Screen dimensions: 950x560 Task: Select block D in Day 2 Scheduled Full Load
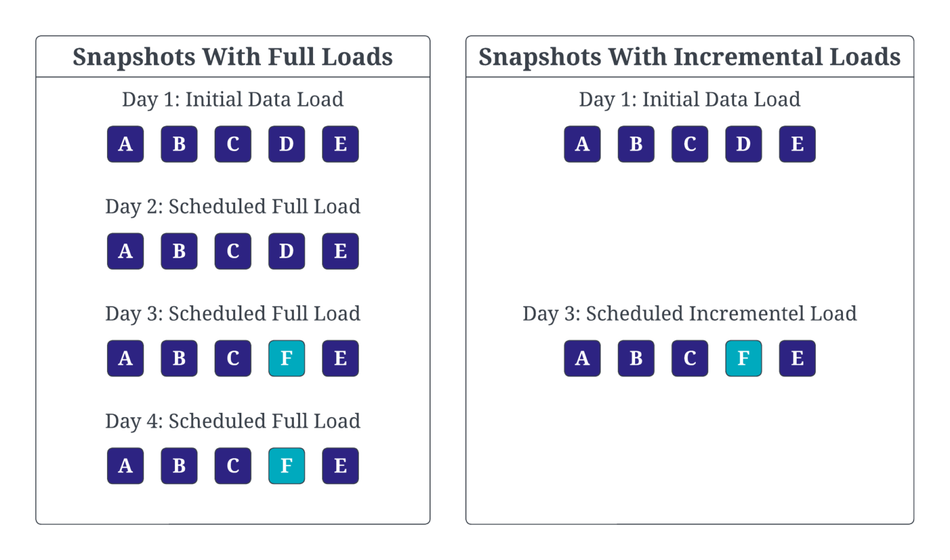point(286,251)
